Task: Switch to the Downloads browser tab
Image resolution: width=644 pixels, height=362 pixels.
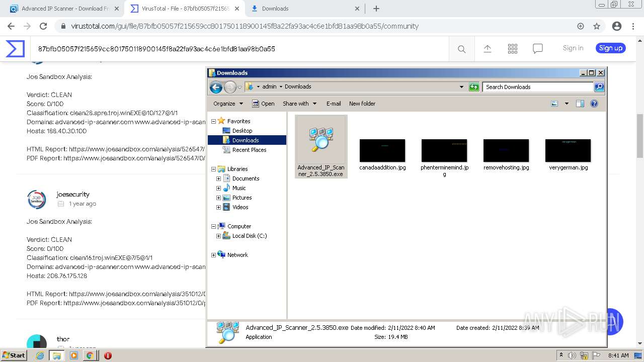Action: click(x=305, y=9)
